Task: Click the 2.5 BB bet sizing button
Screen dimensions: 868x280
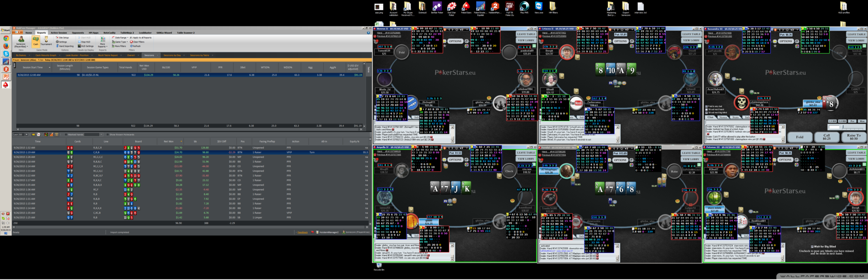Action: point(832,121)
